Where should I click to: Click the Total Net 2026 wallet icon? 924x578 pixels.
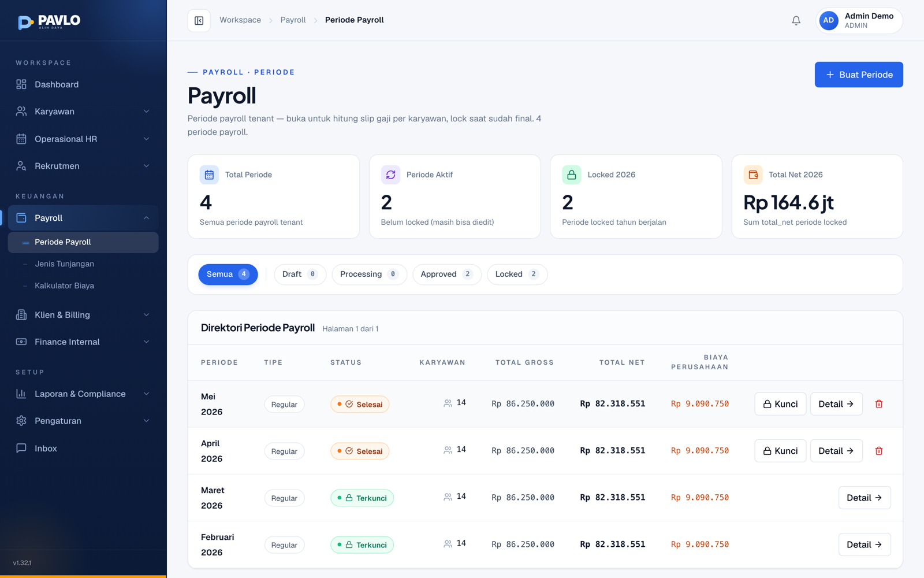tap(753, 175)
